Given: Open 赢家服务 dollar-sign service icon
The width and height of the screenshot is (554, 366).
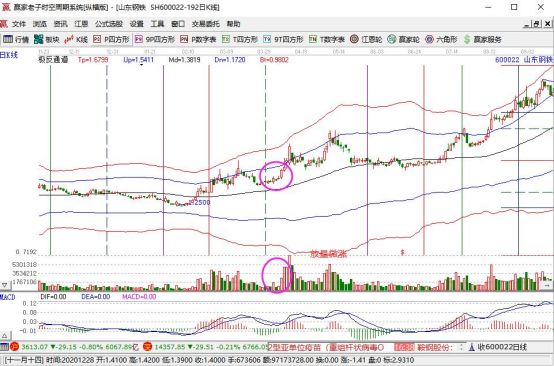Looking at the screenshot, I should (483, 39).
